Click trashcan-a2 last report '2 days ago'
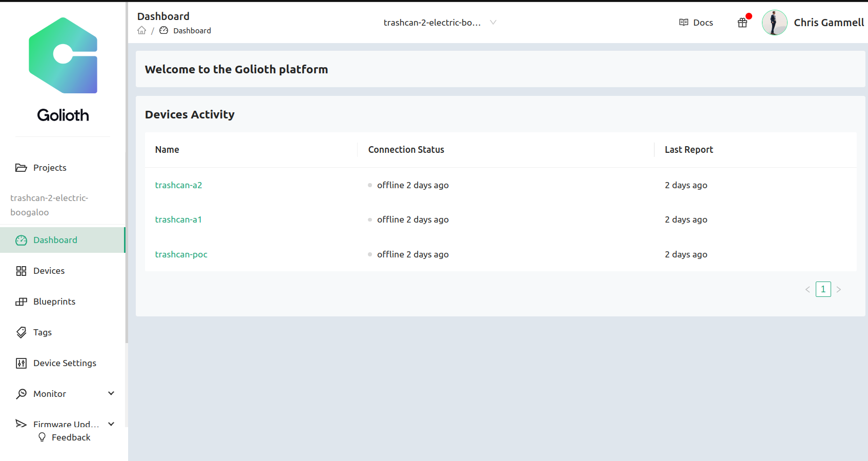This screenshot has width=868, height=461. [x=686, y=185]
